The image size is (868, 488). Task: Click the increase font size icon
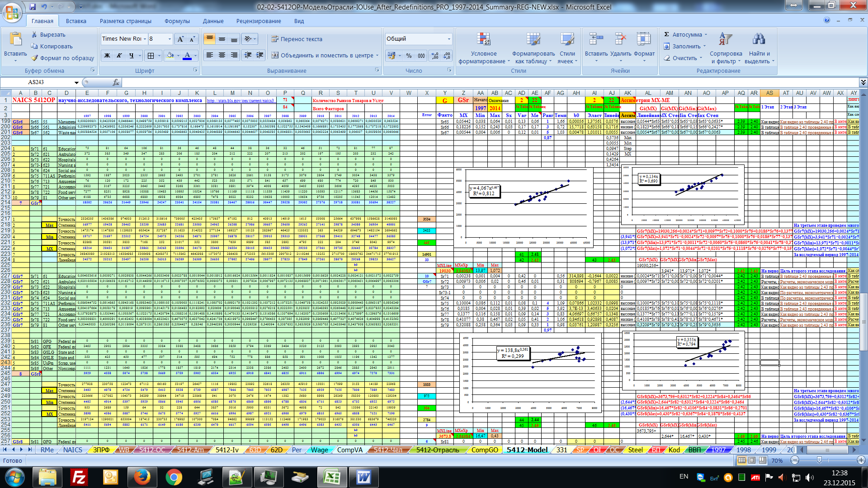(x=180, y=39)
